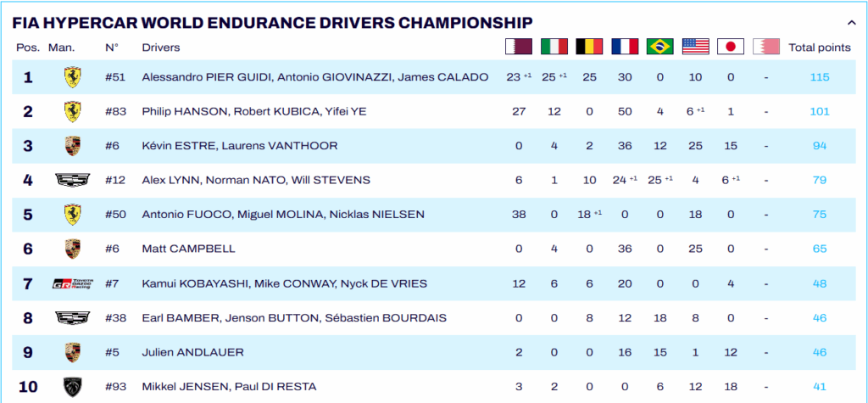Select the faded Bahrain flag column
This screenshot has height=403, width=868.
765,47
